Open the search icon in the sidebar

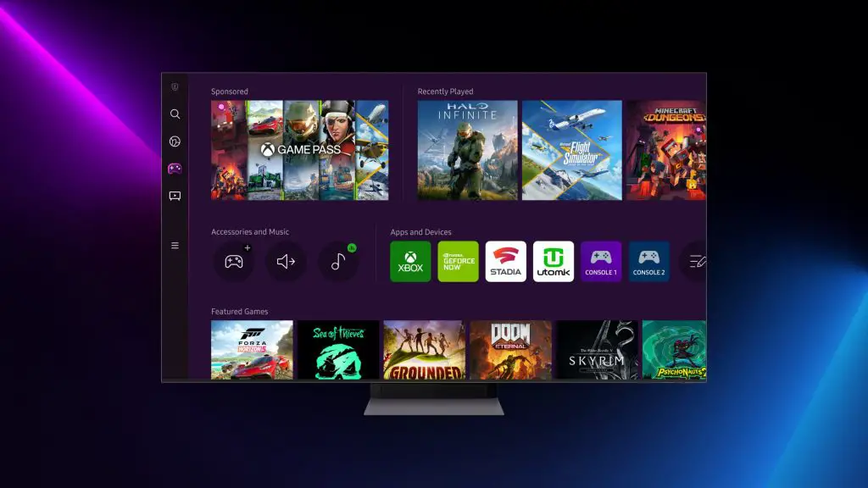(x=175, y=114)
